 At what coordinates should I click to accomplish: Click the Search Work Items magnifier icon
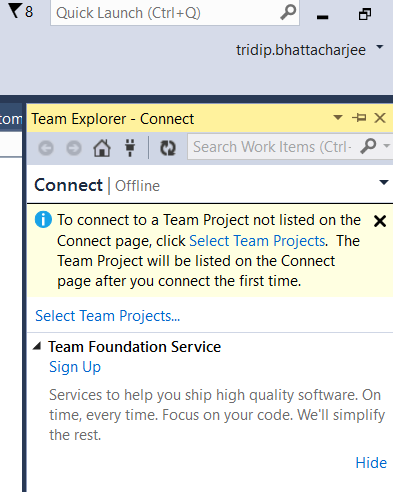tap(368, 146)
